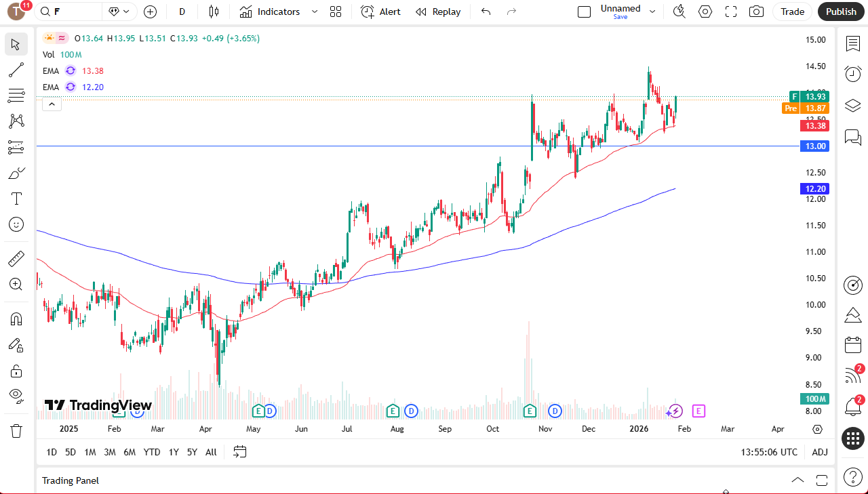
Task: Open forecasting and measurement tools
Action: click(x=16, y=147)
